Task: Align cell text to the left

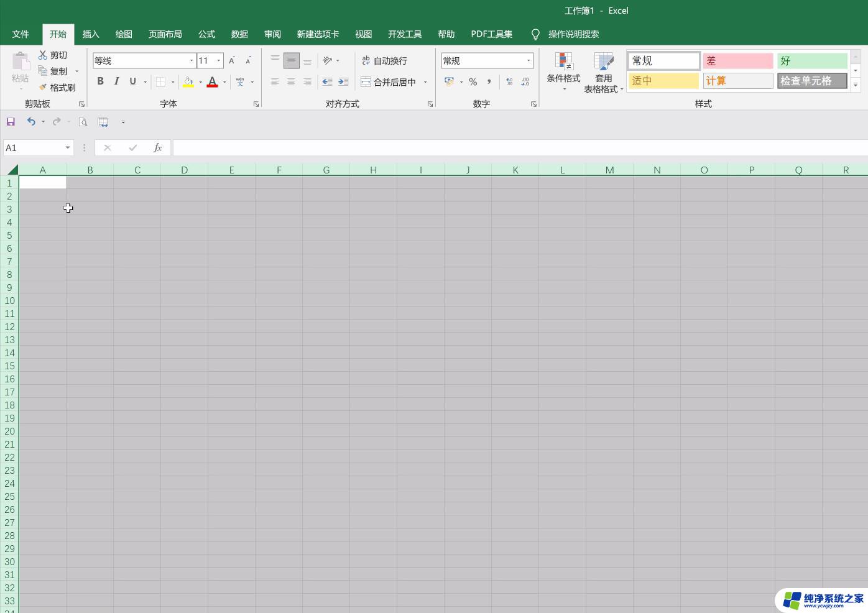Action: click(275, 81)
